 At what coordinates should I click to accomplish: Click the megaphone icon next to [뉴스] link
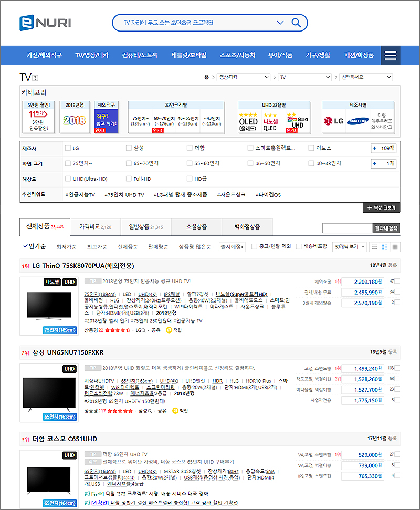87,494
